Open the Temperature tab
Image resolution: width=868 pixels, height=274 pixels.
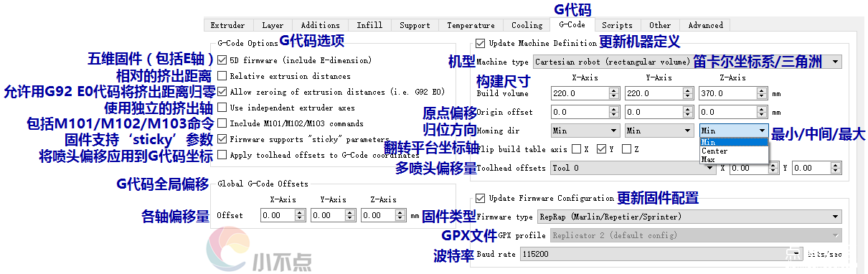(471, 25)
